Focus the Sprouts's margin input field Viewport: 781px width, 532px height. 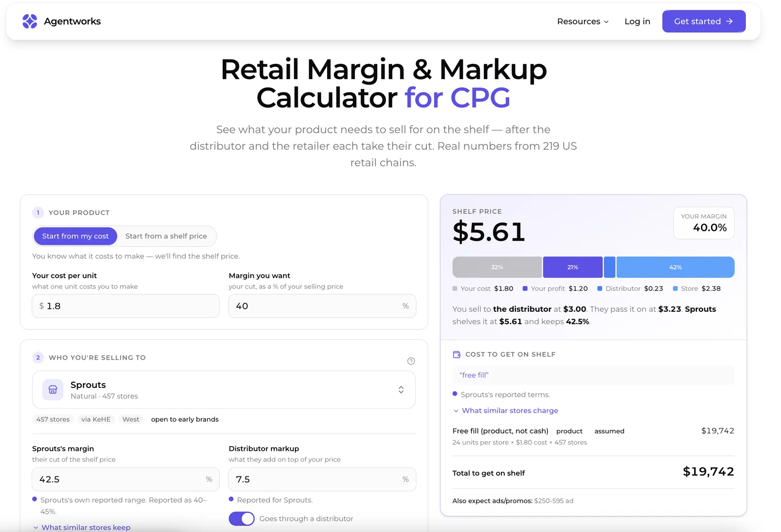[x=126, y=479]
